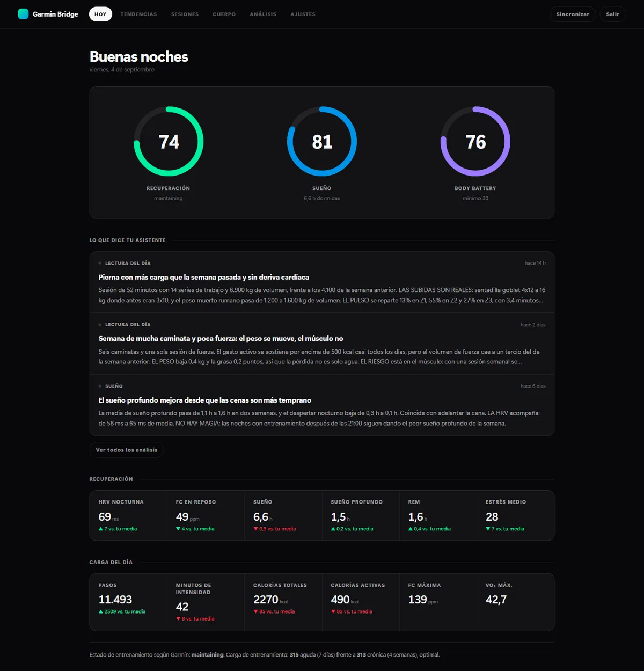This screenshot has width=644, height=671.
Task: Click the 'Buenas noches' heading
Action: [x=139, y=57]
